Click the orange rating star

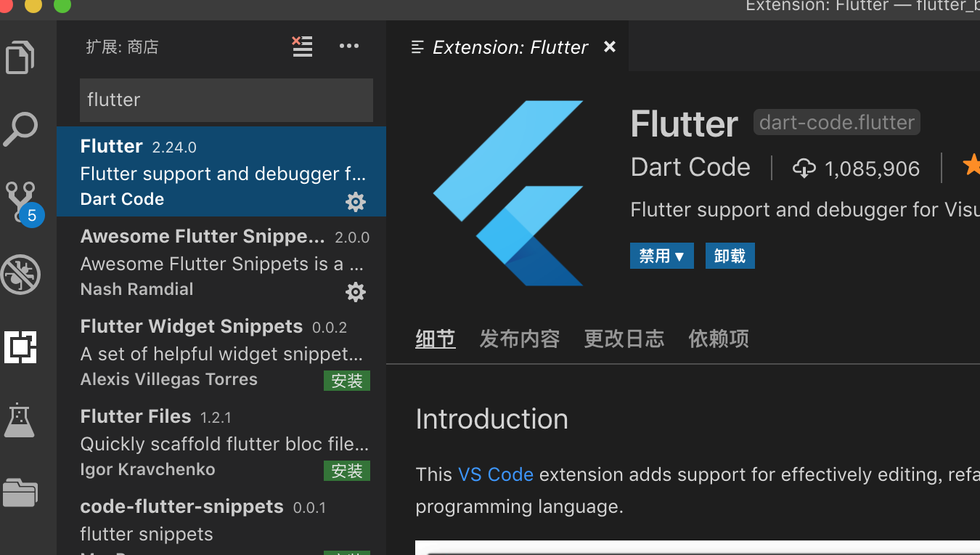pyautogui.click(x=971, y=166)
